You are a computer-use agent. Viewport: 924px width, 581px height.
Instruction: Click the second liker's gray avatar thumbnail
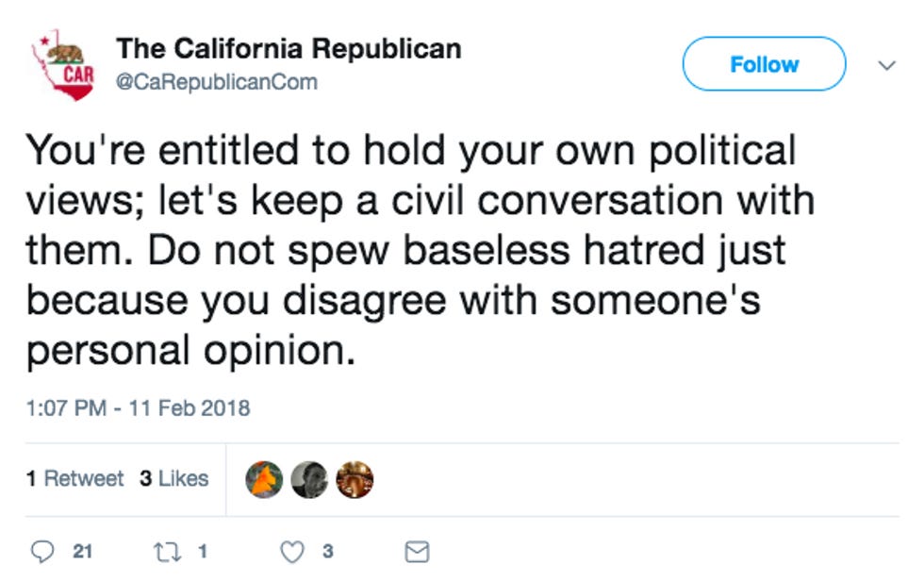[308, 479]
